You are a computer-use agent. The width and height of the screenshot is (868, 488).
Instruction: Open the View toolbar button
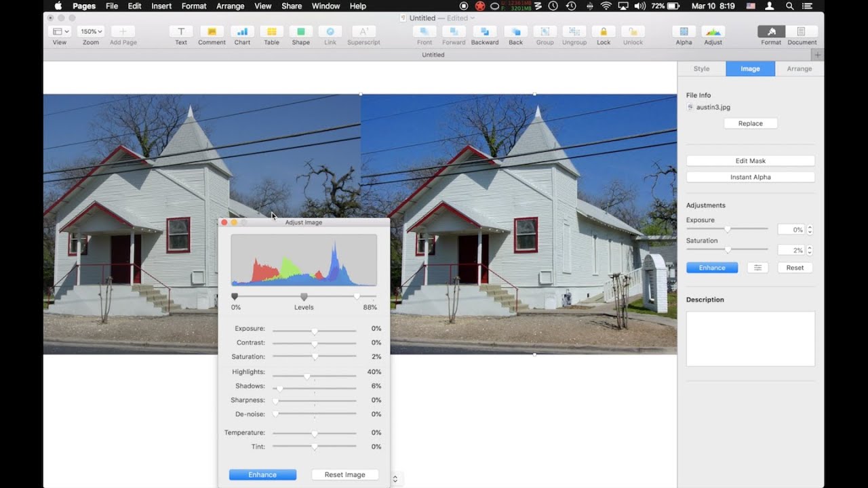(60, 31)
